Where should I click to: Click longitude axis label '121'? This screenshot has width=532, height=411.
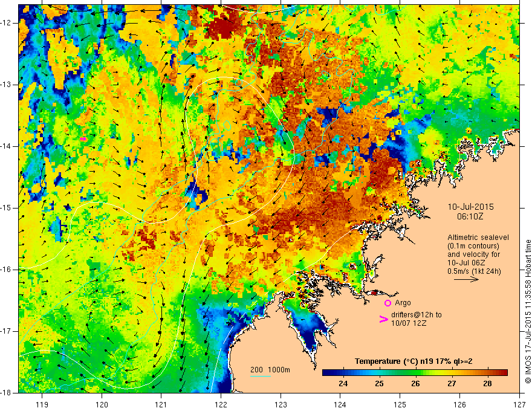tap(161, 404)
